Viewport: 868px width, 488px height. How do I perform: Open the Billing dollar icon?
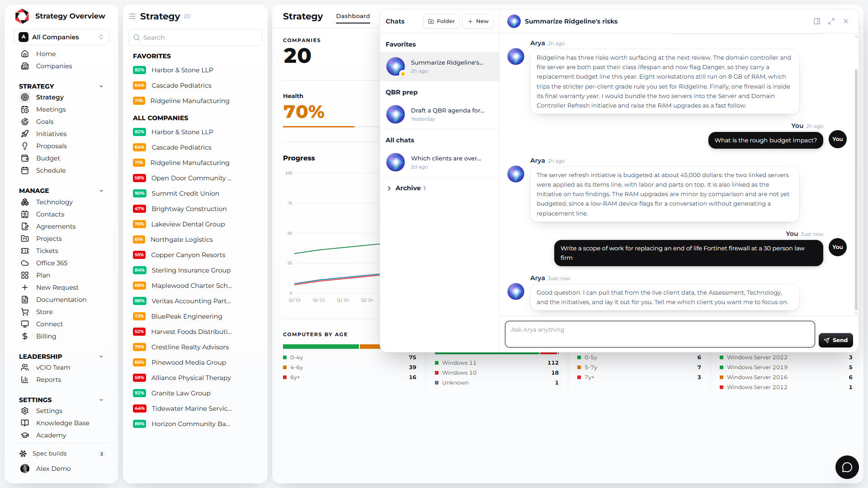pos(25,336)
